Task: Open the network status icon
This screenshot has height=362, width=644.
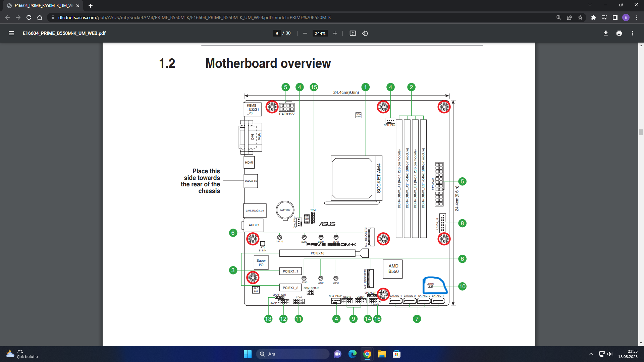Action: [x=602, y=354]
